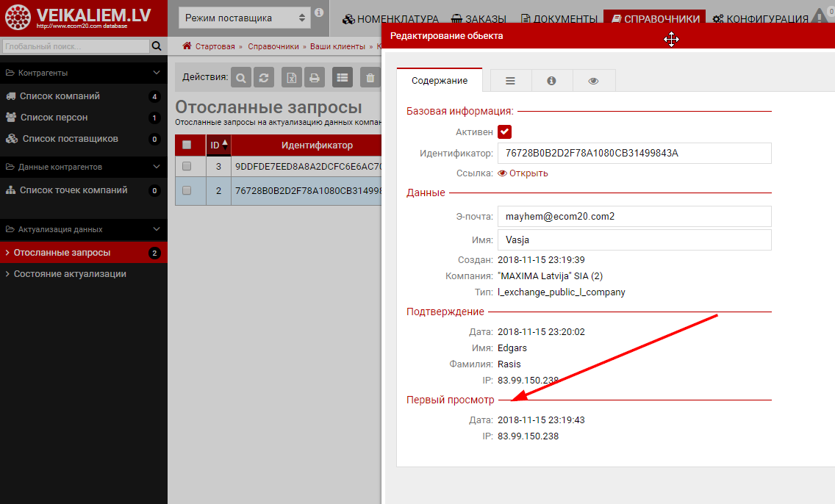Open the info icon tab in dialog

click(551, 81)
